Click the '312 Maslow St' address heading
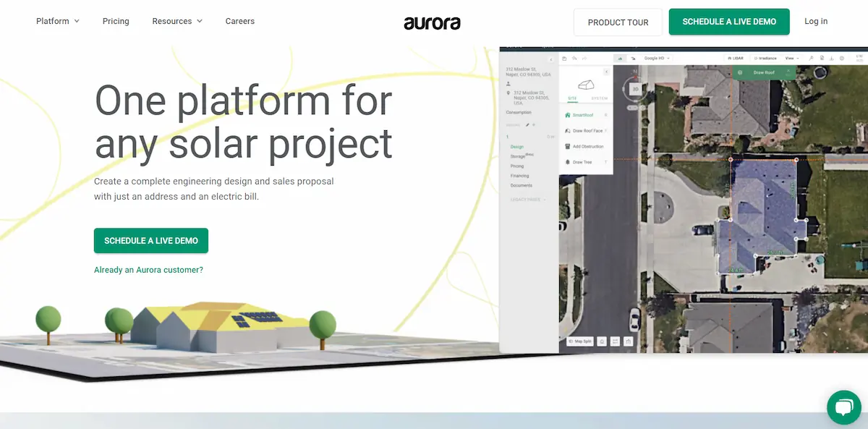The width and height of the screenshot is (868, 429). click(528, 72)
